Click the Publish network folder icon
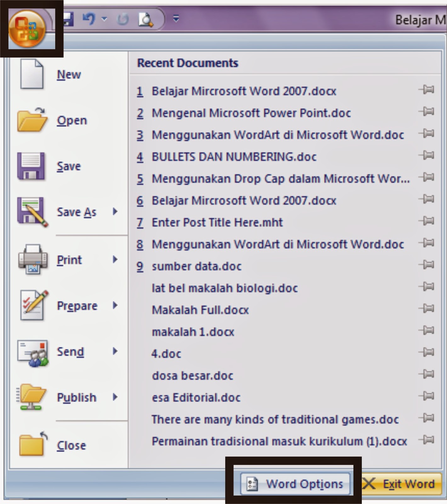This screenshot has height=504, width=447. pos(31,397)
